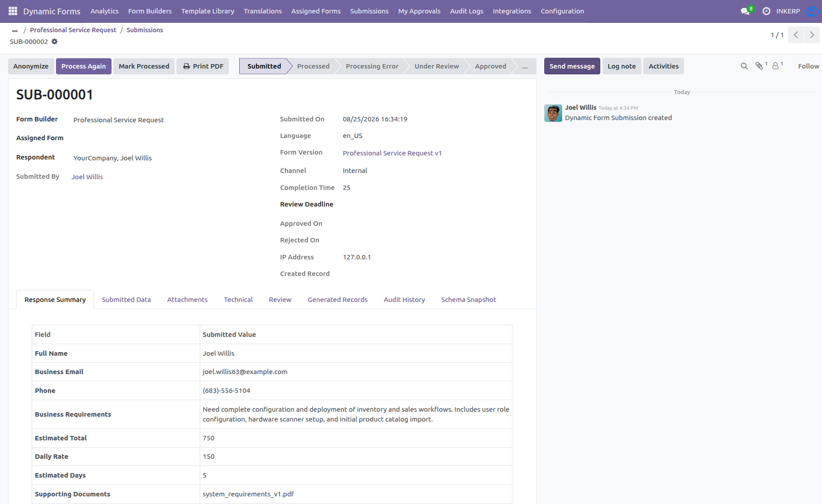Switch to the Technical tab
The image size is (822, 504).
[x=238, y=300]
